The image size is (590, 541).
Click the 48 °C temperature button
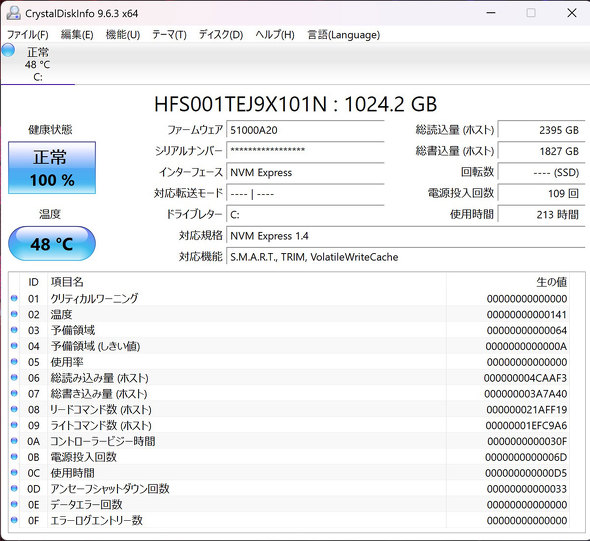tap(52, 243)
